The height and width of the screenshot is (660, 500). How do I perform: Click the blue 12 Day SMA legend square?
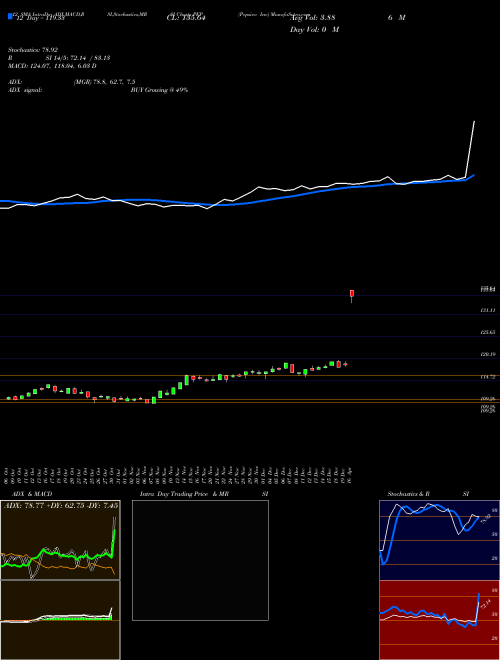pos(10,17)
